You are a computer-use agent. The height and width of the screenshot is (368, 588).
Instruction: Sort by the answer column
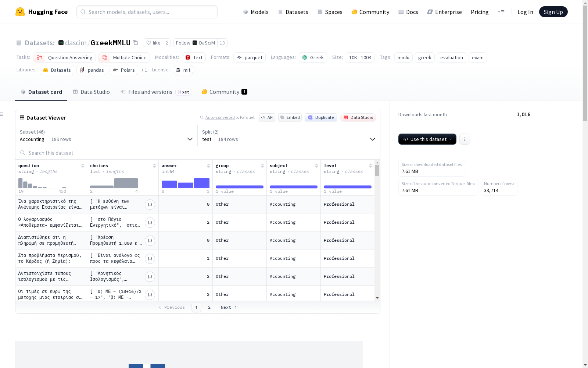point(208,166)
